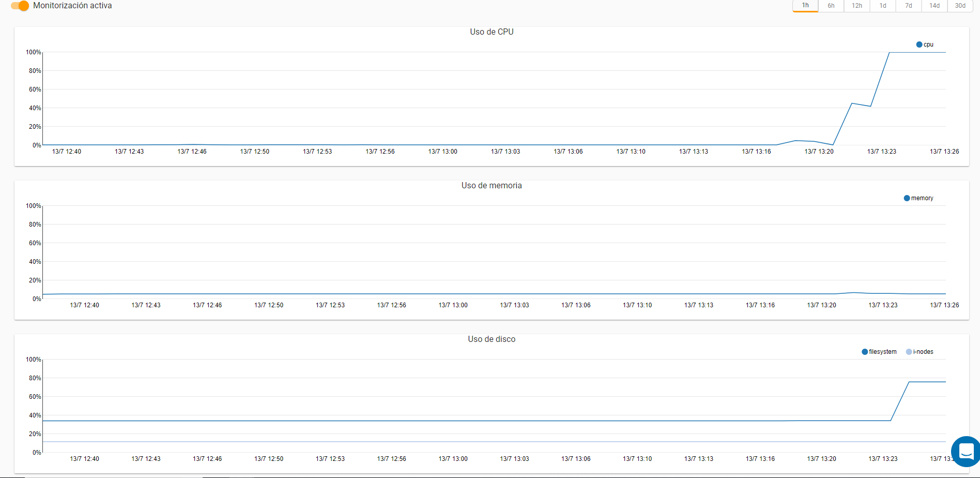Click the 13/7 13:00 label on CPU chart
Image resolution: width=980 pixels, height=478 pixels.
tap(443, 152)
